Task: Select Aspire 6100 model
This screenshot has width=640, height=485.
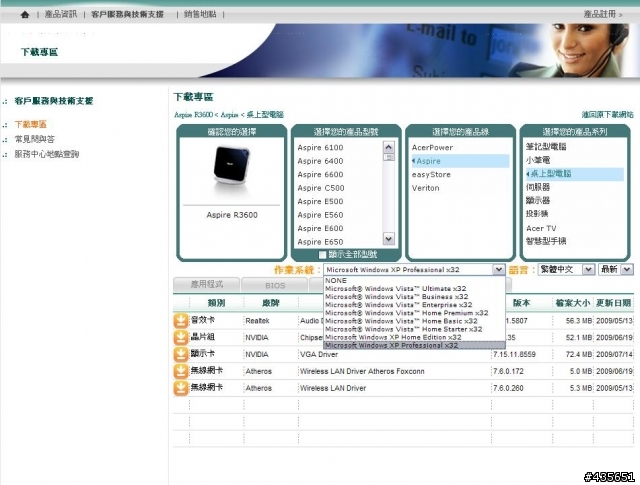Action: point(320,148)
